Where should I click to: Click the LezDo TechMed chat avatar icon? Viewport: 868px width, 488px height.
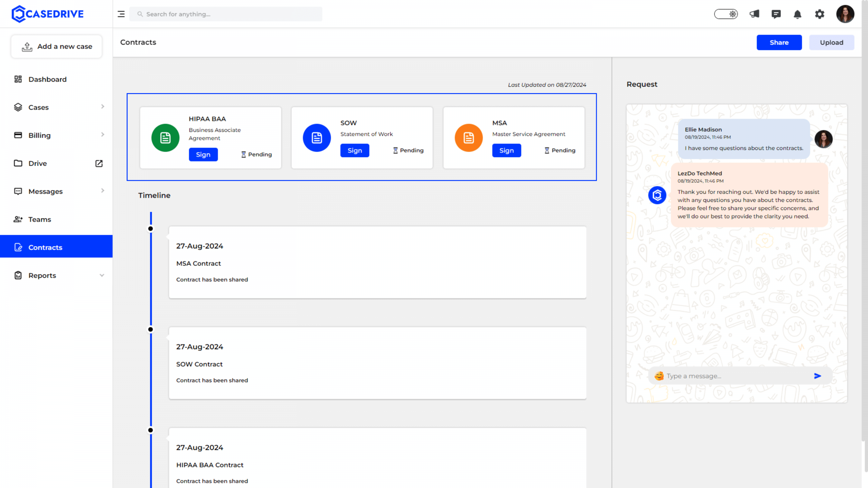[657, 195]
